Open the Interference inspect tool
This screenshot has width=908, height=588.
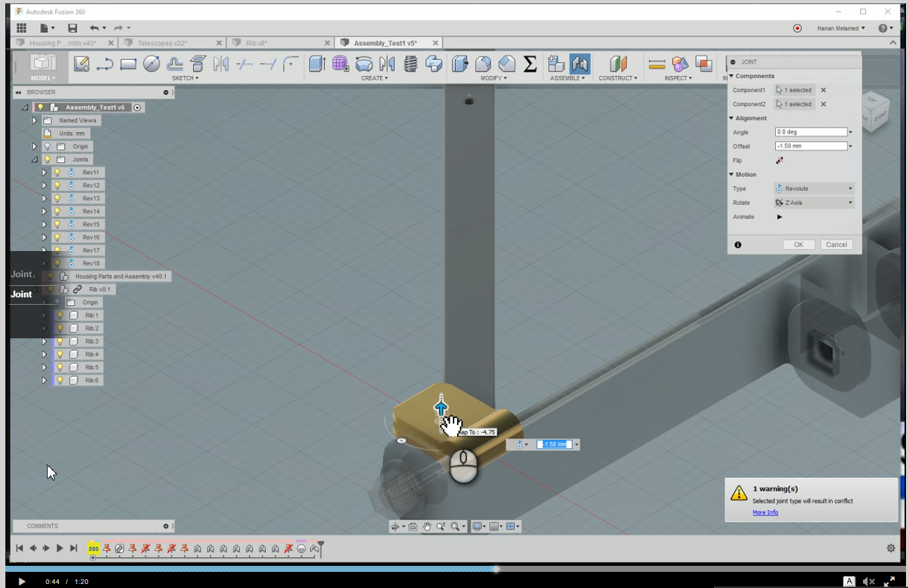(x=704, y=64)
